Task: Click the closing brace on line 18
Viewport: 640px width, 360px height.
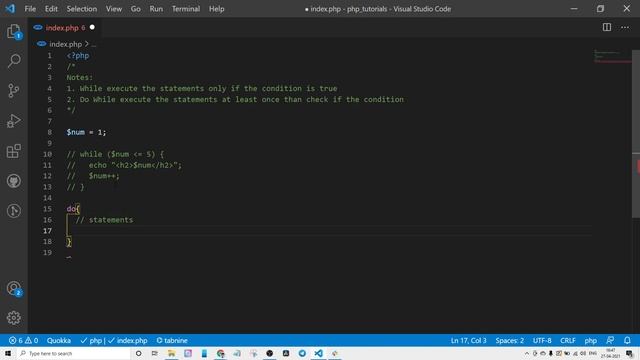Action: tap(69, 242)
